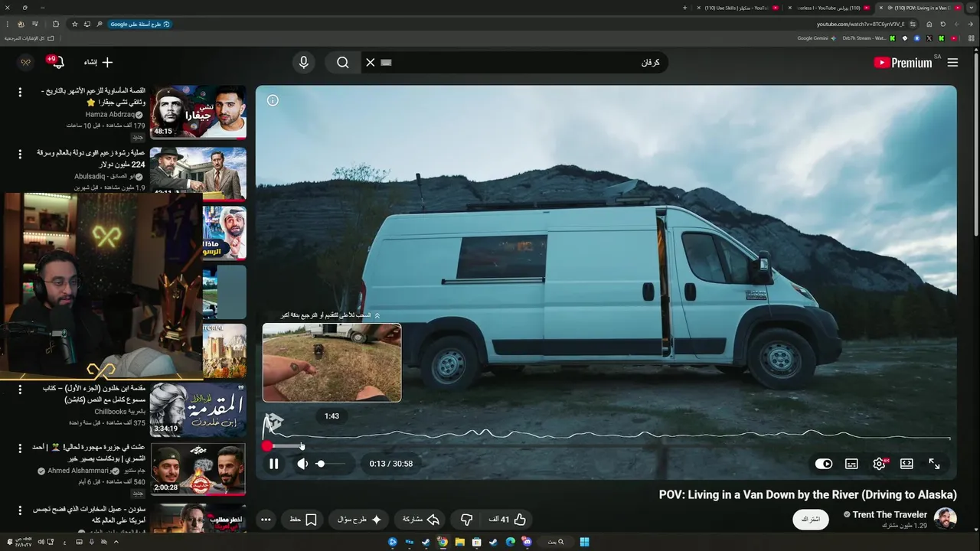Open the Trent The Traveler channel name
Image resolution: width=980 pixels, height=551 pixels.
[x=890, y=515]
